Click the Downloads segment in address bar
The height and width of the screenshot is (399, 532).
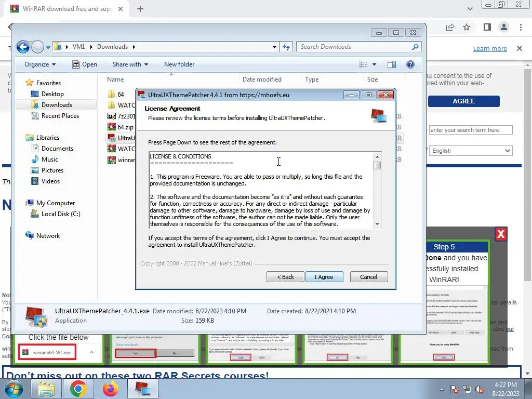112,47
